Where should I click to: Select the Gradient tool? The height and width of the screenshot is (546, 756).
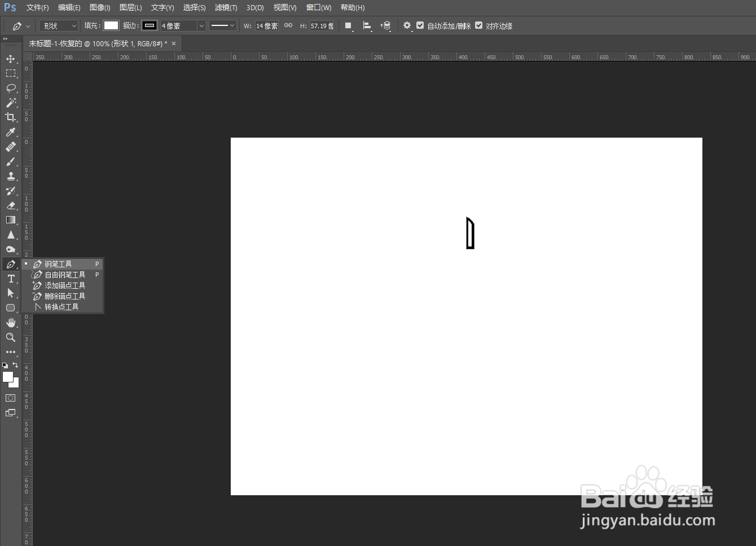tap(11, 220)
